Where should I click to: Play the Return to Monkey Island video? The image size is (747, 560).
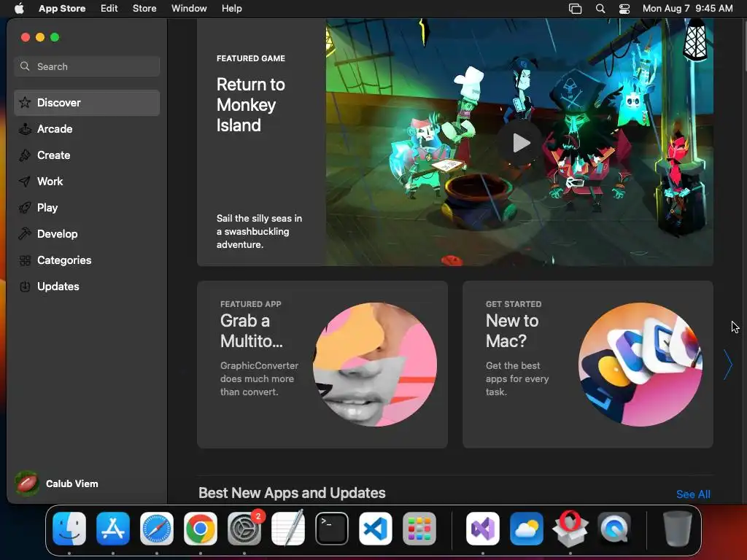click(x=521, y=143)
